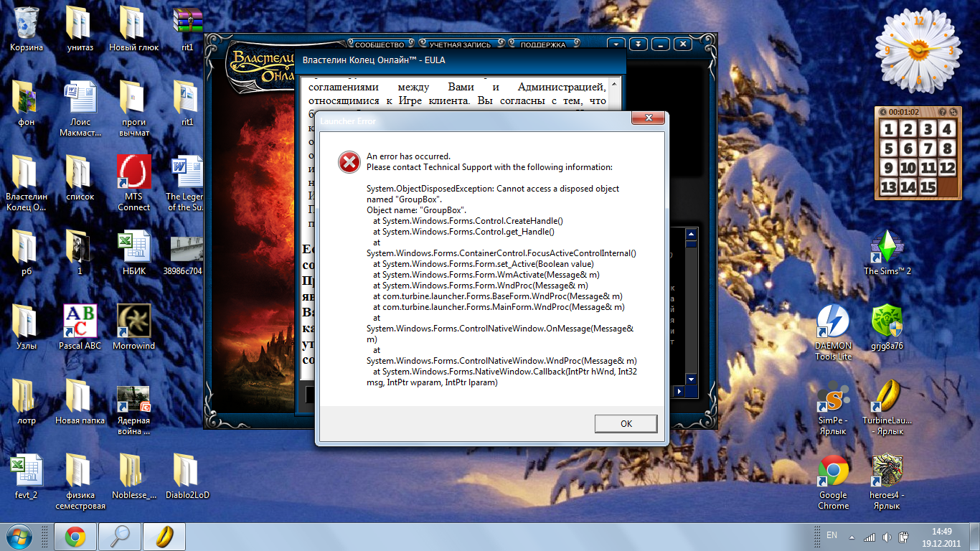Open the fevt_2 Excel file
This screenshot has width=980, height=551.
click(x=27, y=476)
